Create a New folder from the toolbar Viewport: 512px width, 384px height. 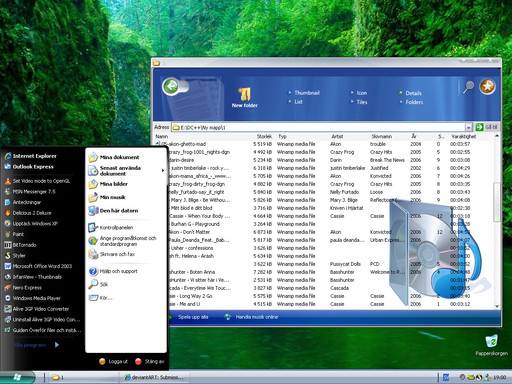click(x=245, y=98)
